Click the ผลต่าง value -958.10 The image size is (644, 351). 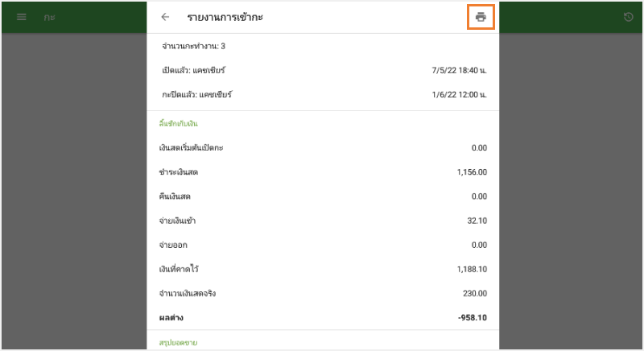click(473, 317)
